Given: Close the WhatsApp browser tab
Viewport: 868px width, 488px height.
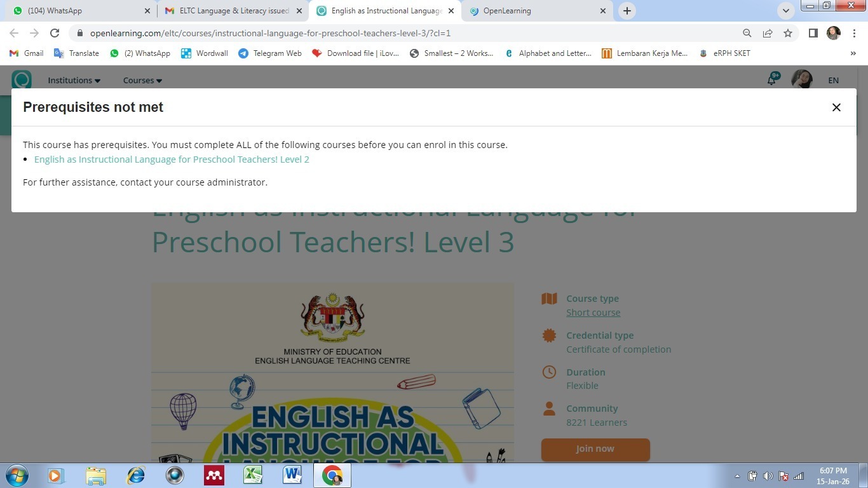Looking at the screenshot, I should (x=147, y=11).
